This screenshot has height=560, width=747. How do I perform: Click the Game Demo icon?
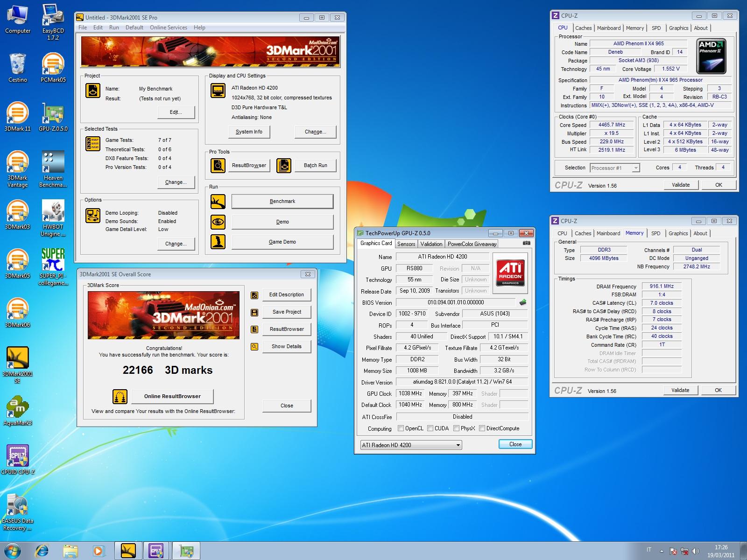[x=218, y=242]
